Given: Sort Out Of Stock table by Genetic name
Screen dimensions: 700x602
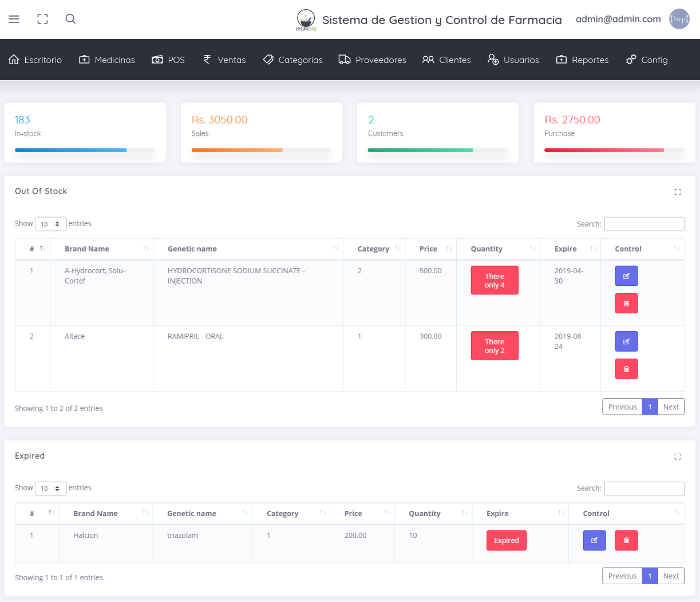Looking at the screenshot, I should pos(248,249).
